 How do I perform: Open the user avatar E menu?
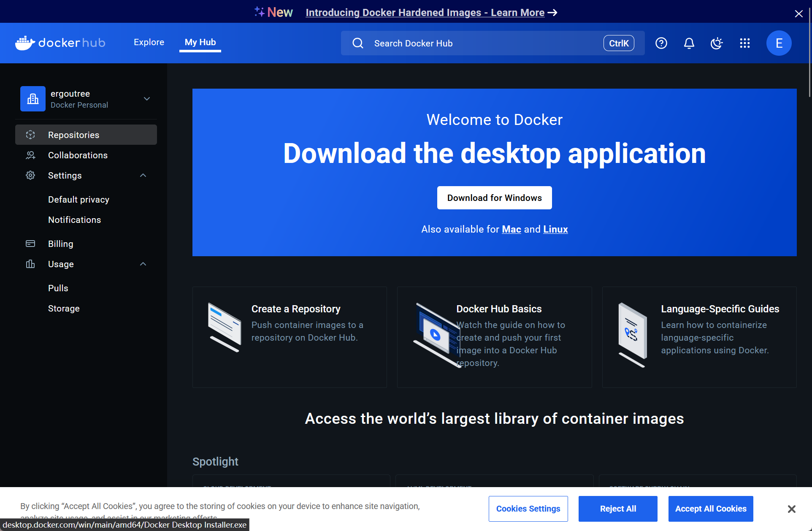click(x=779, y=43)
